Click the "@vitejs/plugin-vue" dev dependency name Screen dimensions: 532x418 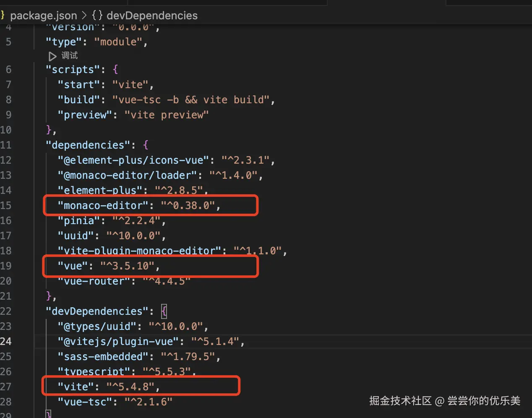pos(118,342)
